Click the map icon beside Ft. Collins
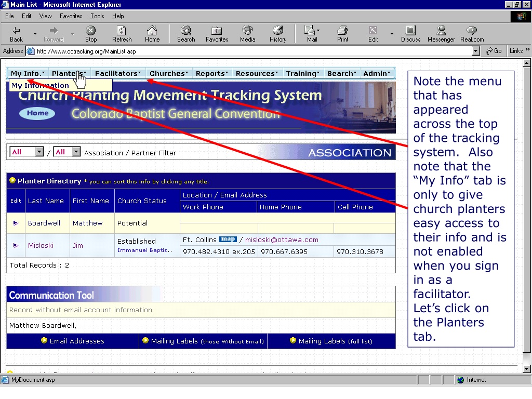The width and height of the screenshot is (532, 399). [x=228, y=239]
